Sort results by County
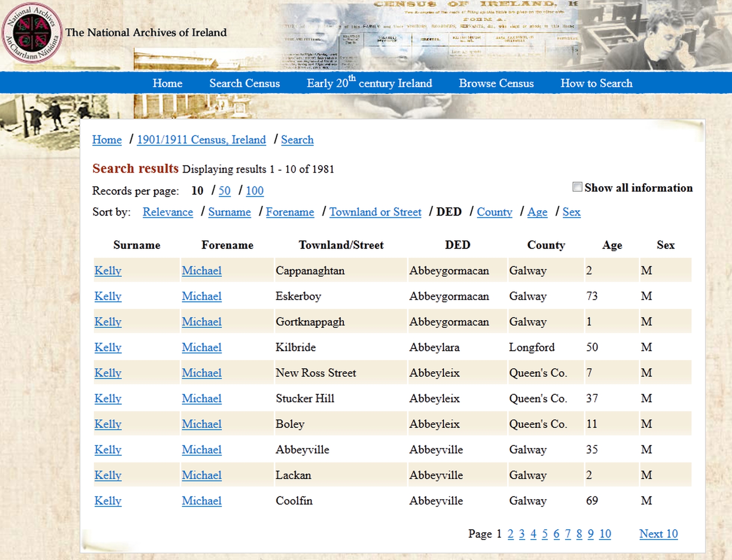This screenshot has width=732, height=560. (495, 212)
